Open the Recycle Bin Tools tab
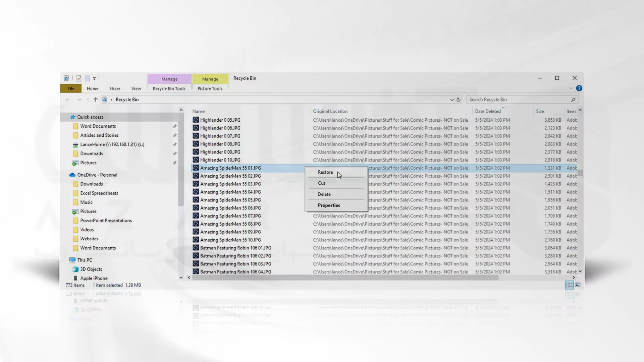Viewport: 644px width, 362px height. pos(169,88)
